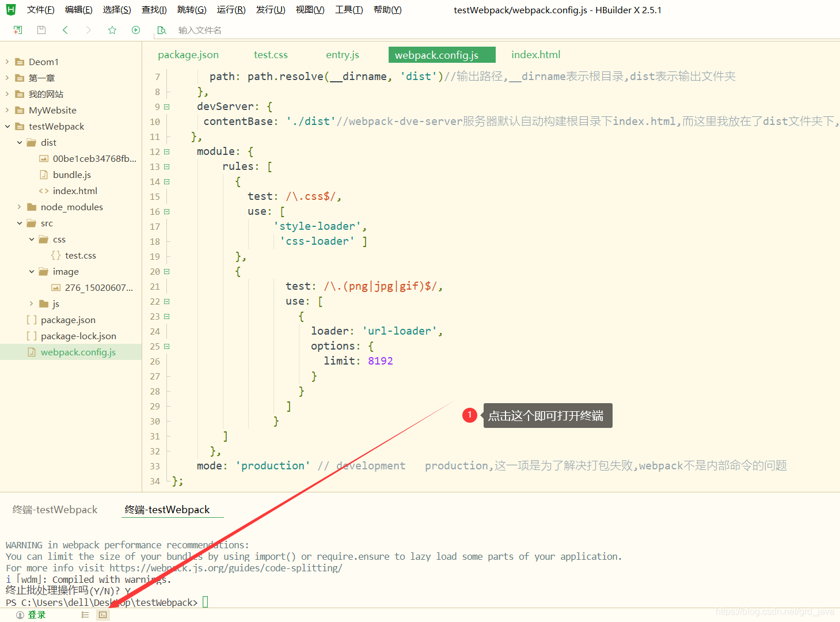Click the run play icon
Image resolution: width=840 pixels, height=622 pixels.
pos(136,30)
